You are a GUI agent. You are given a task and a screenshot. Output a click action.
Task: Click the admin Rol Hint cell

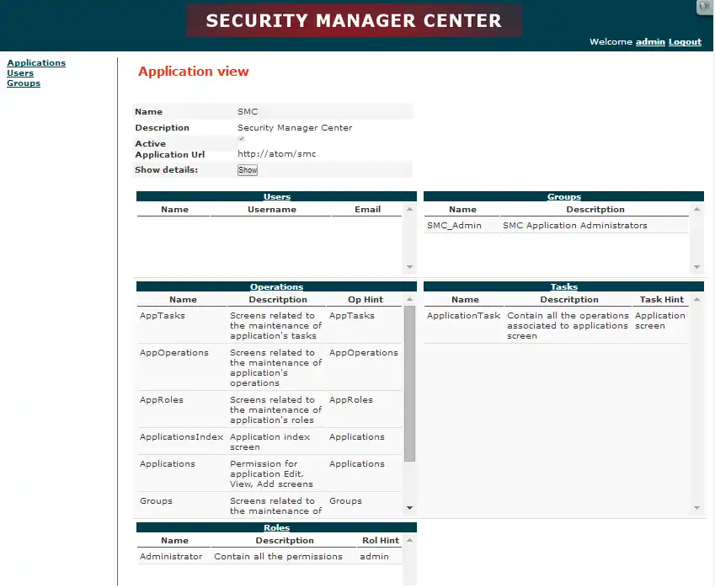(x=375, y=557)
